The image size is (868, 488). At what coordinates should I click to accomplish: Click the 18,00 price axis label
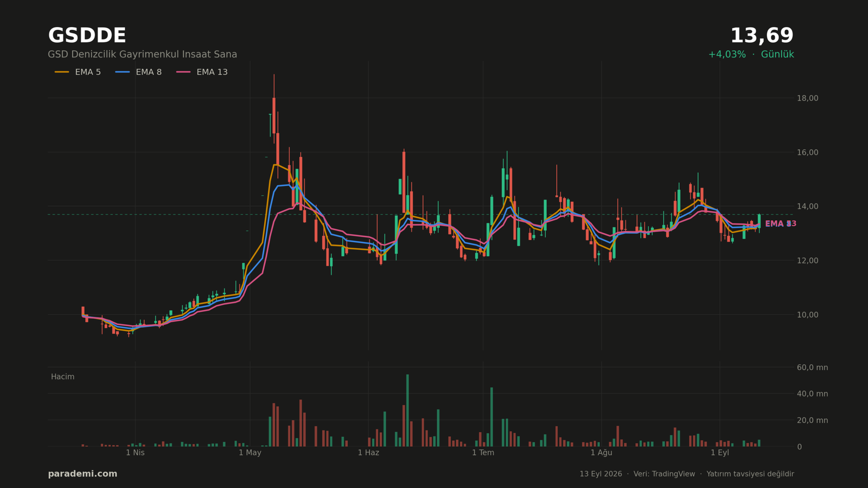pos(807,98)
